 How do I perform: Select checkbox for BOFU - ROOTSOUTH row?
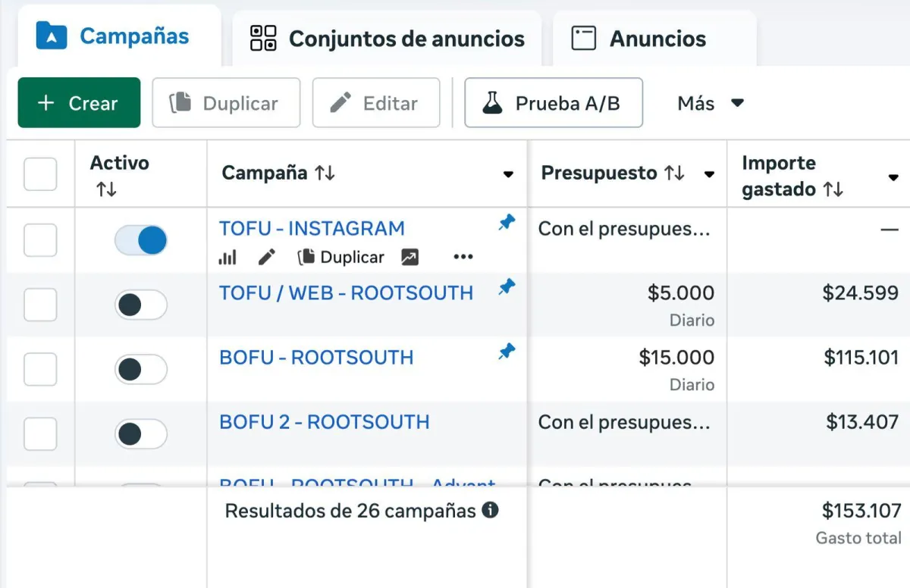tap(40, 370)
